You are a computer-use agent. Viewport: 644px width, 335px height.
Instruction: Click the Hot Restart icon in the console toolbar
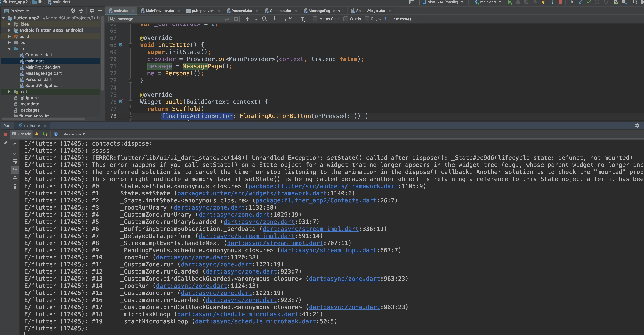45,134
